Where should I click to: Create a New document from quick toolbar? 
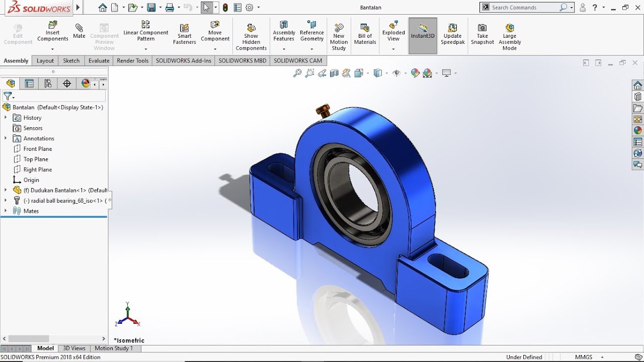pyautogui.click(x=115, y=8)
